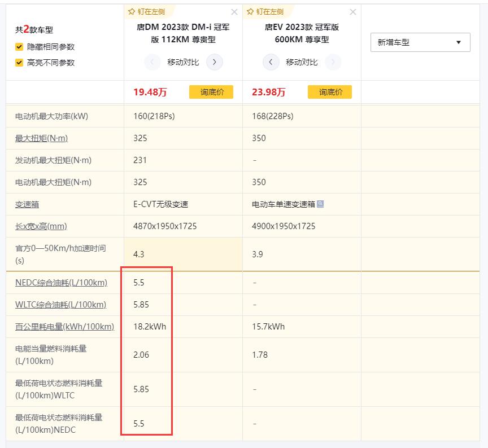Move 唐EV column left with arrow
This screenshot has height=448, width=488.
tap(271, 62)
